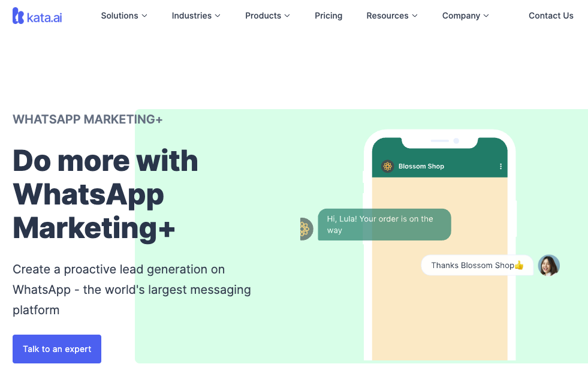The image size is (588, 385).
Task: Click the Blossom Shop flower icon in phone header
Action: [388, 166]
